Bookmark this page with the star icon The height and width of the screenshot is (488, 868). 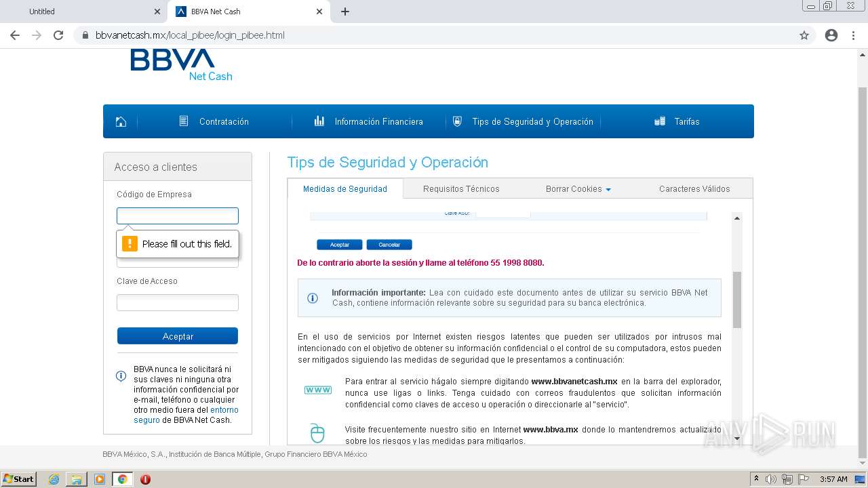click(804, 35)
